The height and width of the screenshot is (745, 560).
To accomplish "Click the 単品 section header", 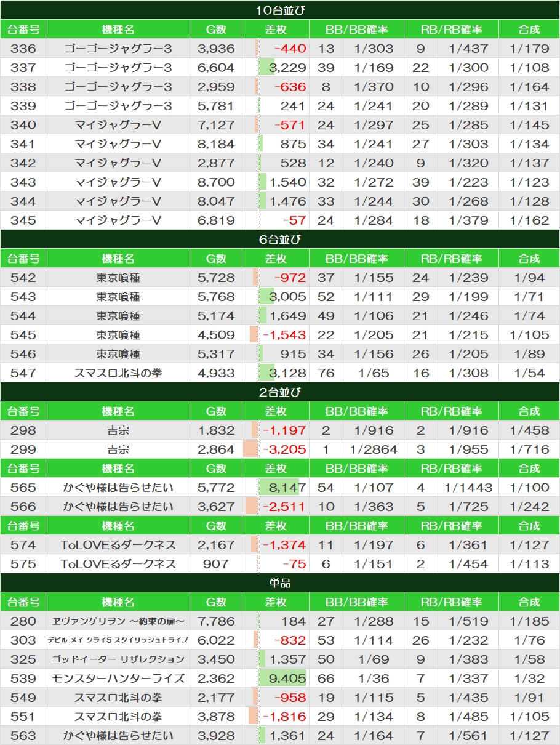I will (x=280, y=582).
